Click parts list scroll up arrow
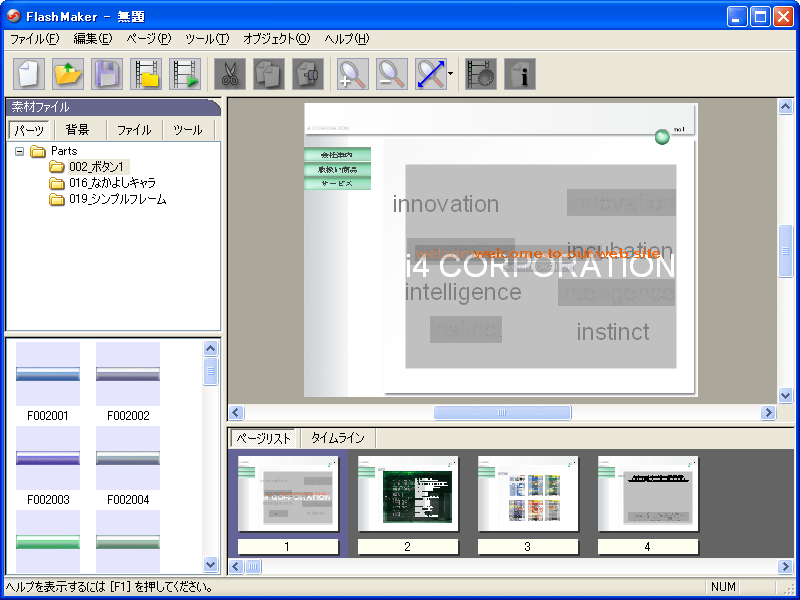This screenshot has height=600, width=800. pyautogui.click(x=211, y=348)
